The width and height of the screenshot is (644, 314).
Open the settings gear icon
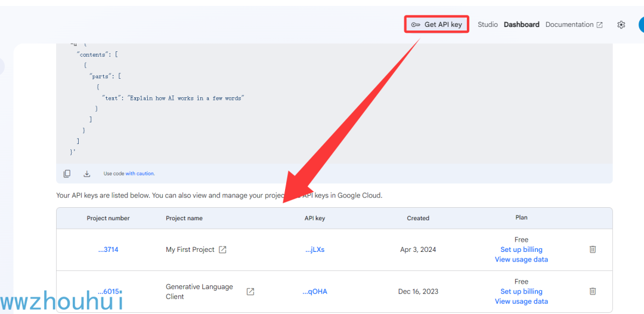point(621,24)
